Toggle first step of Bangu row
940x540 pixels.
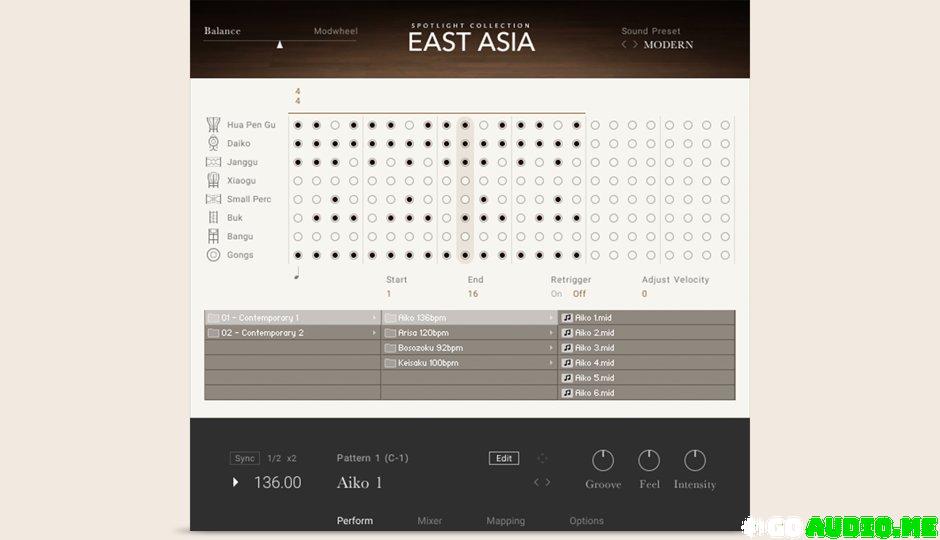point(298,237)
